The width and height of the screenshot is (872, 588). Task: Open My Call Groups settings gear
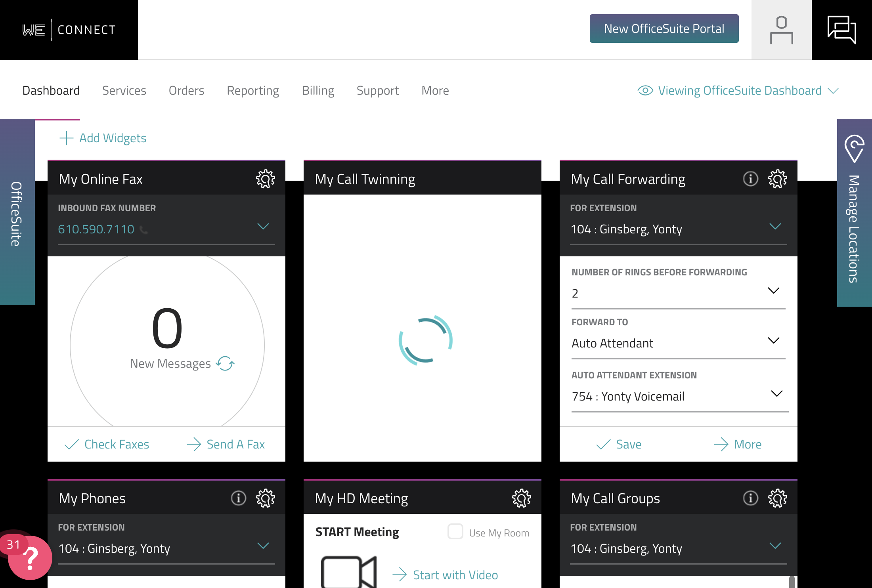point(778,498)
